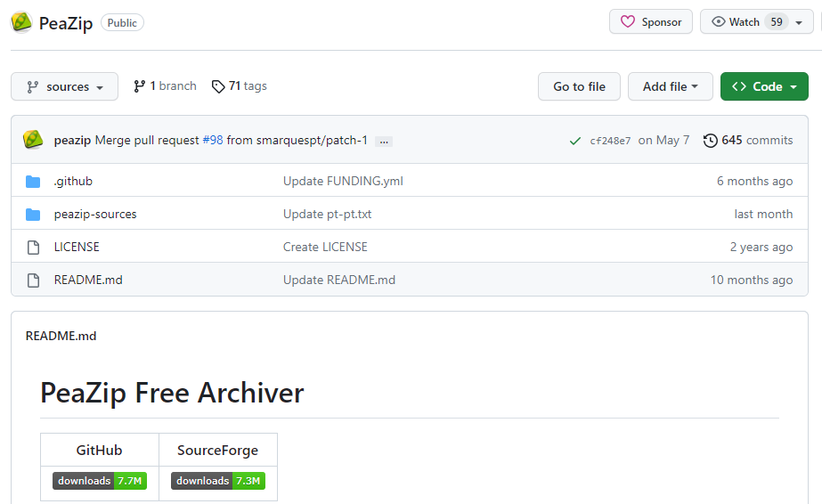Click the PeaZip repository logo icon
This screenshot has width=822, height=504.
pos(21,22)
